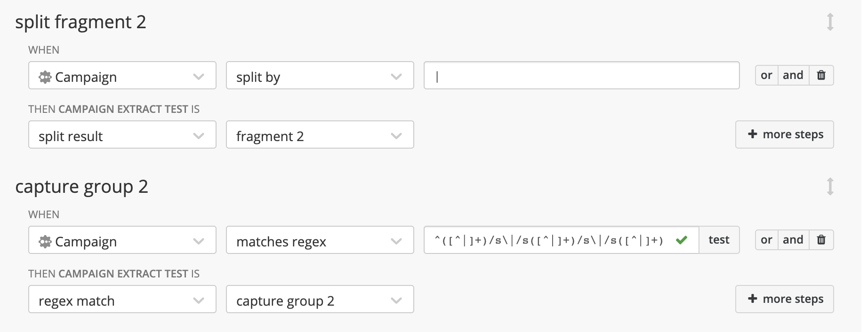Click the test button next to the regex
Screen dimensions: 868x332
pyautogui.click(x=719, y=240)
